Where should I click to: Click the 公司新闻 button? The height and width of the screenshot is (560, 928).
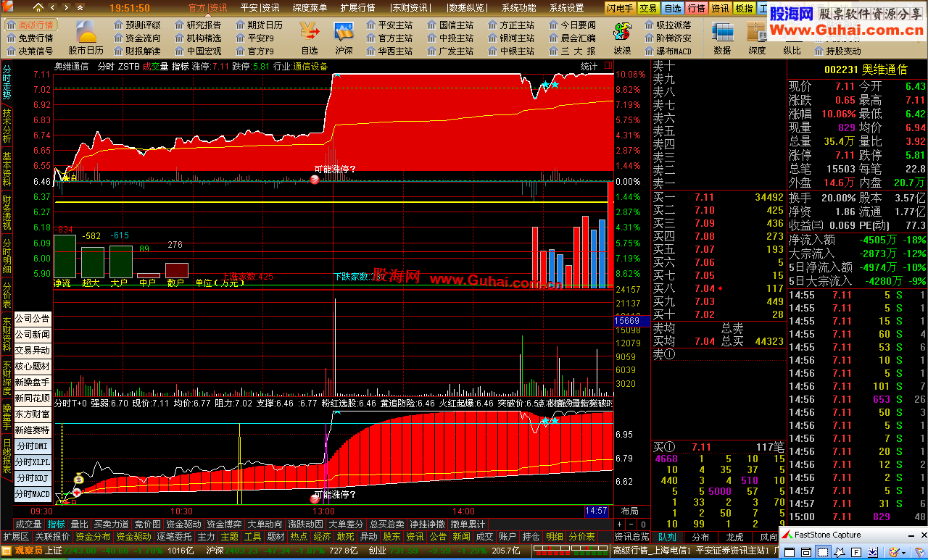click(x=33, y=334)
